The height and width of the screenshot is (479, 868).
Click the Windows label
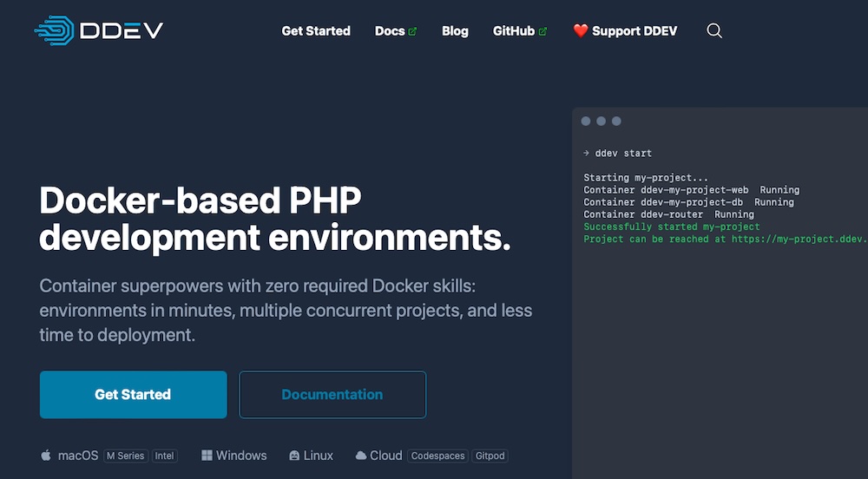tap(241, 456)
